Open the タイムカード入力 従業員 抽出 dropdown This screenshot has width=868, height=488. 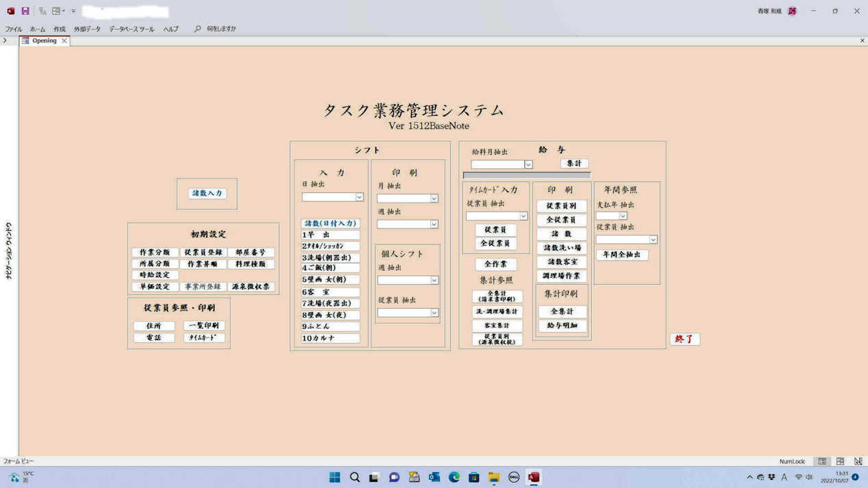click(x=523, y=216)
